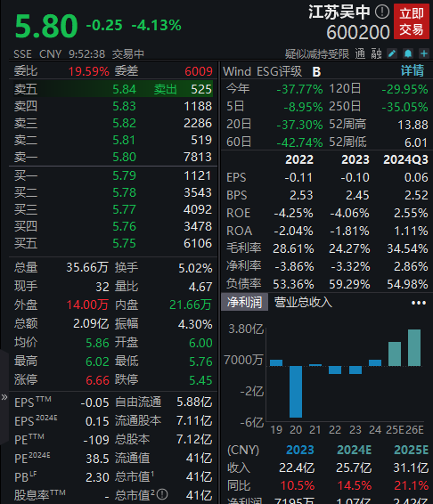Open the pencil note/edit icon
The image size is (433, 504).
tap(392, 53)
